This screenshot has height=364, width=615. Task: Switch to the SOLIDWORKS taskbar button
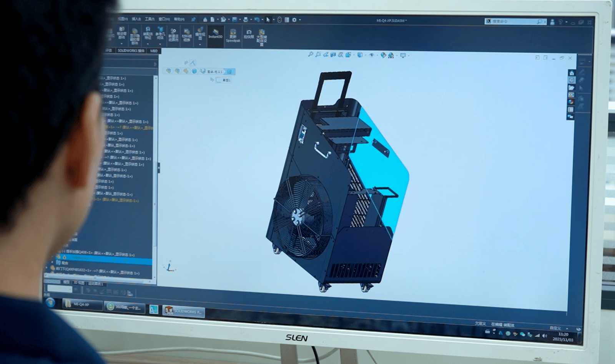[x=183, y=311]
